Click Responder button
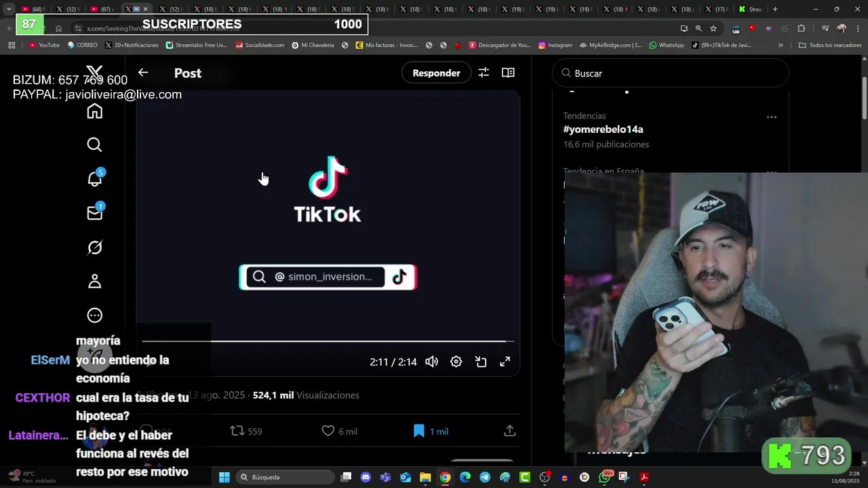 click(x=436, y=73)
